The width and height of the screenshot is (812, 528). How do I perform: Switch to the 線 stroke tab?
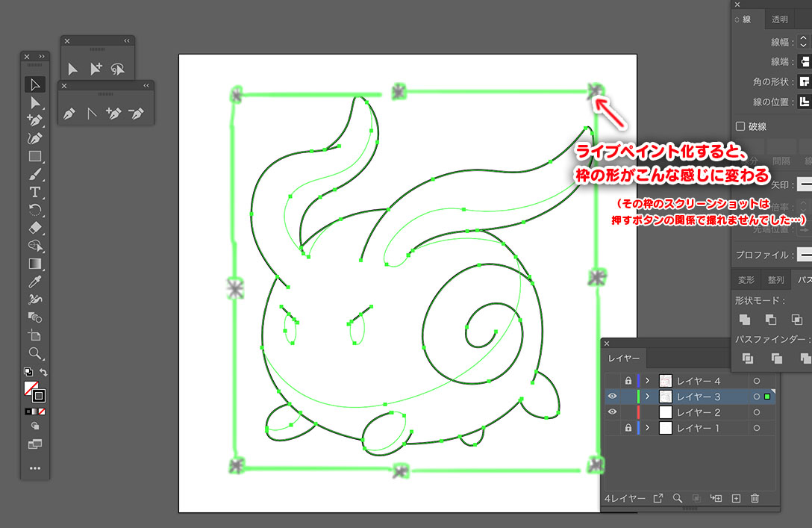(747, 19)
